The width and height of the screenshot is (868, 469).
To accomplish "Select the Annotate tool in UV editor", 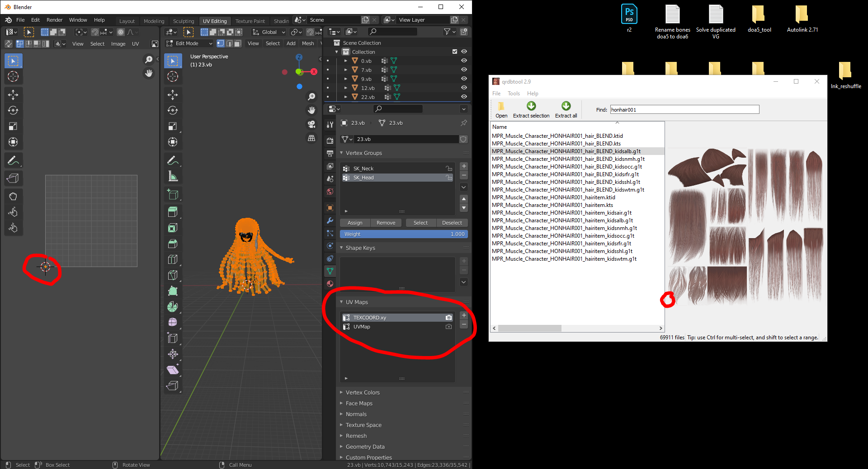I will point(13,160).
